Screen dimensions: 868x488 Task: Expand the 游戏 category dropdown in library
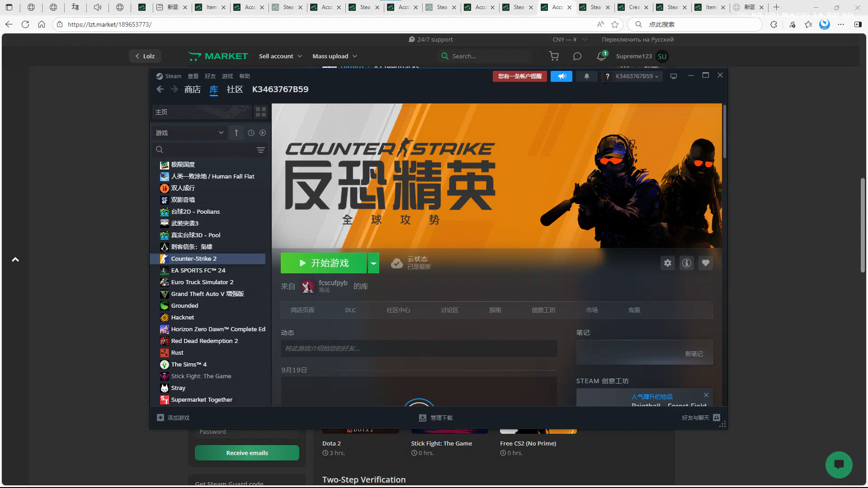189,133
